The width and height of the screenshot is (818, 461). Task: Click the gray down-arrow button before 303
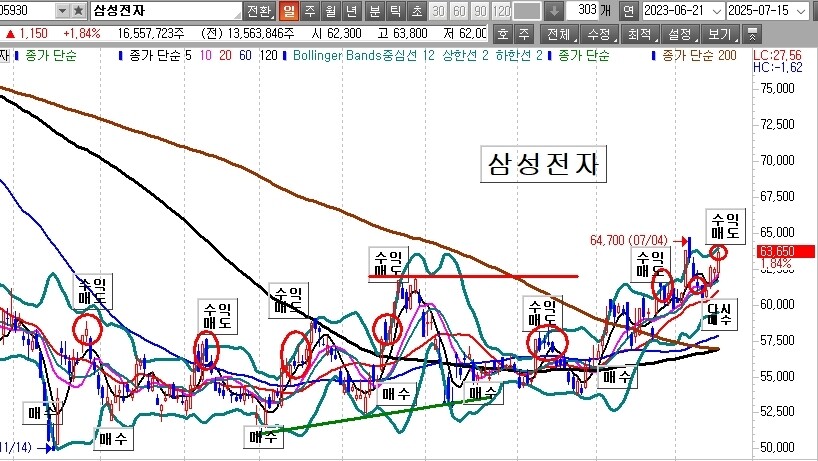coord(554,10)
